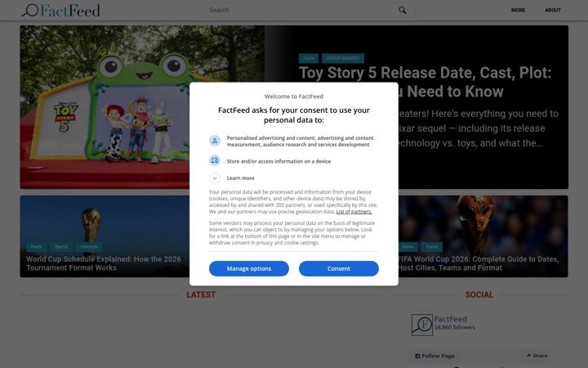Select Facts tag on FIFA guide card

tap(408, 247)
